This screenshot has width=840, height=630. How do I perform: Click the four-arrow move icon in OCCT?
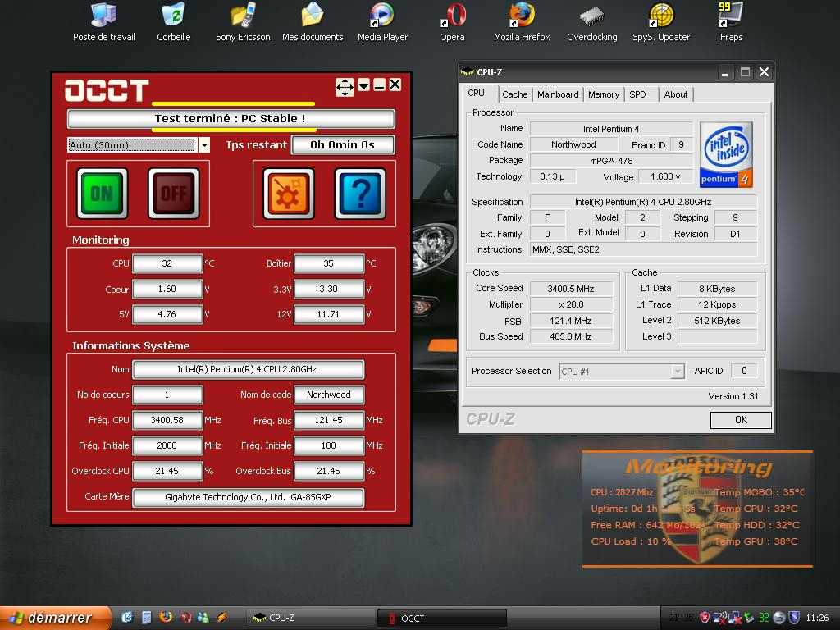345,86
